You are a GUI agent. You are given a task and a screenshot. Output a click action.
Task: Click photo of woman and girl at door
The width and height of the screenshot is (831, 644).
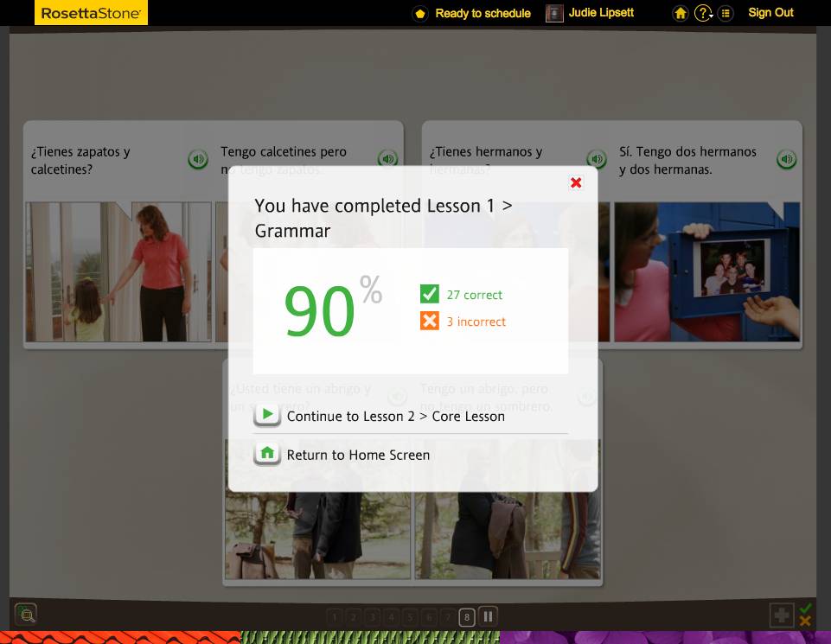point(118,271)
